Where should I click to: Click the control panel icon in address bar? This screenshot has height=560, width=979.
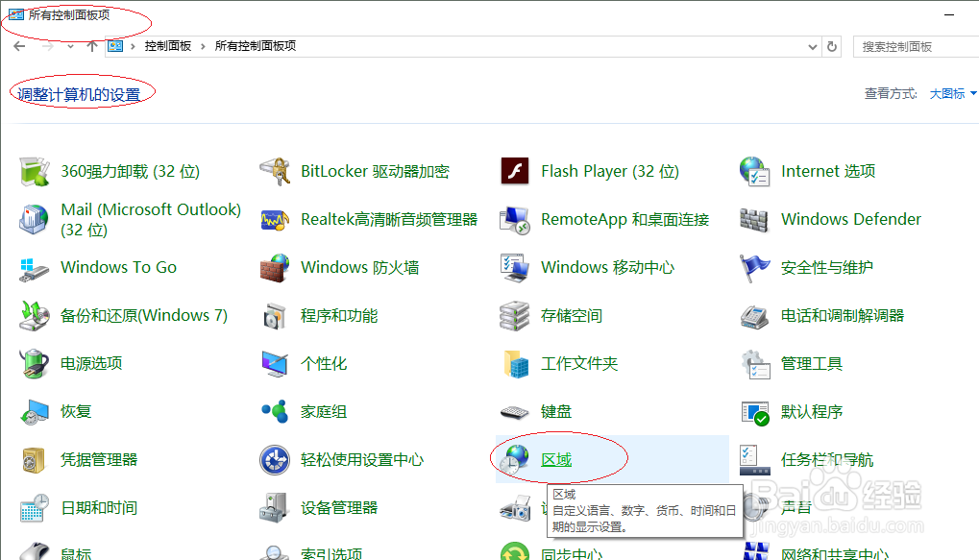point(115,46)
